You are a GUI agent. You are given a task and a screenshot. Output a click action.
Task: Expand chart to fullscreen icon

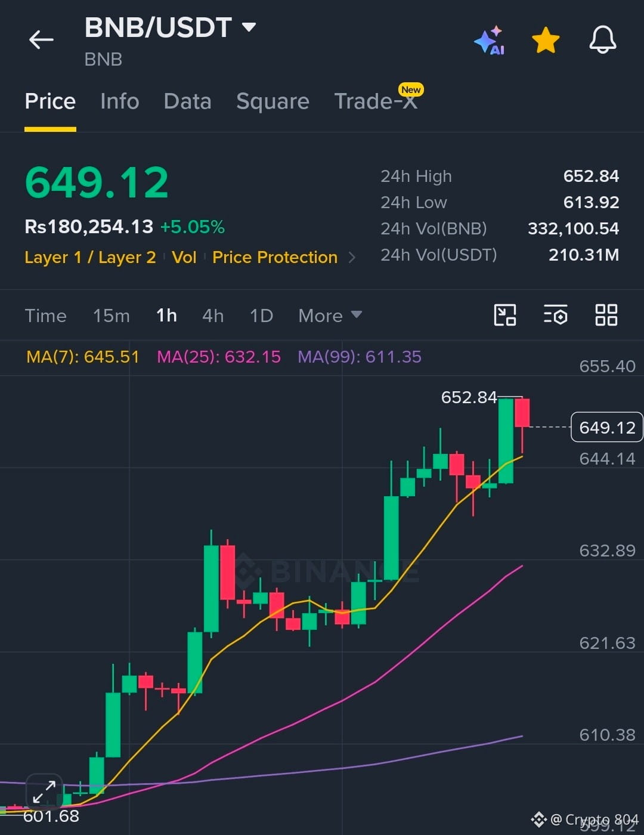44,792
